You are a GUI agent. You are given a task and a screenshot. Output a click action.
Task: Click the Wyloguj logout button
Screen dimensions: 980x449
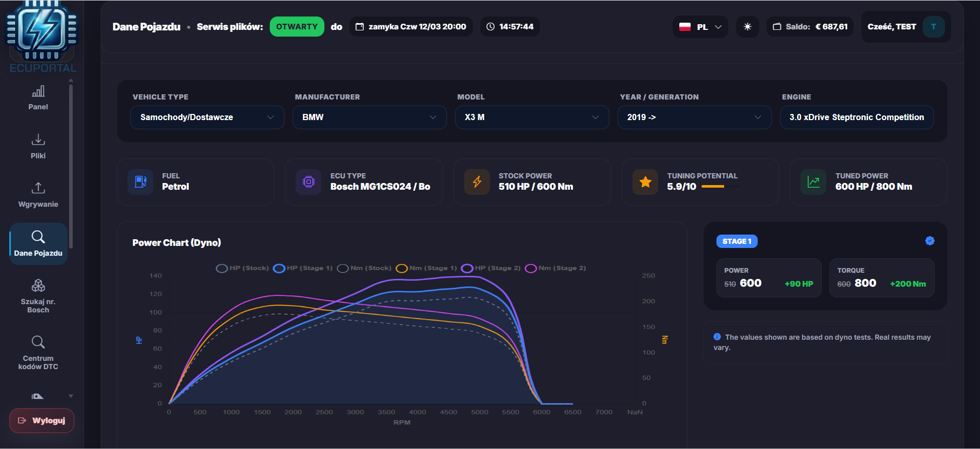[42, 421]
